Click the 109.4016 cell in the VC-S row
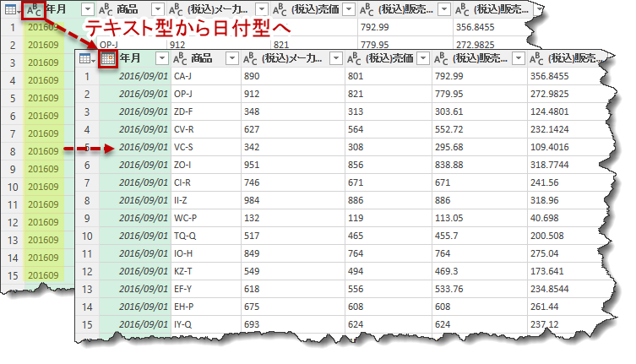This screenshot has width=636, height=364. pyautogui.click(x=568, y=147)
